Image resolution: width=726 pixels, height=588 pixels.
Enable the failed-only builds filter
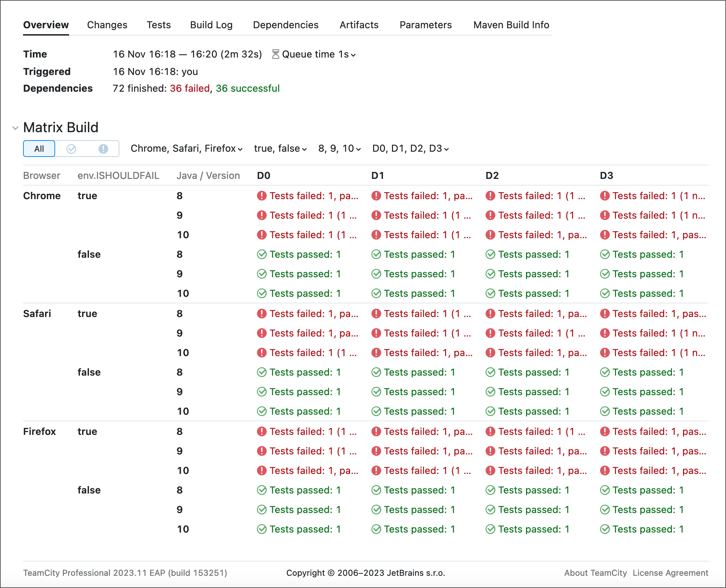click(x=103, y=149)
